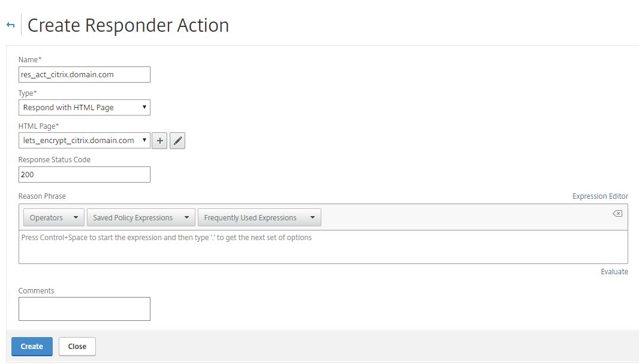Viewport: 639px width, 364px height.
Task: Click the Frequently Used Expressions arrow
Action: [312, 217]
